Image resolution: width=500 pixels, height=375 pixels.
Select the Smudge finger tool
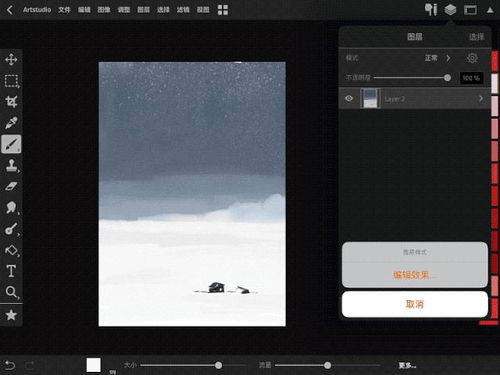pyautogui.click(x=11, y=207)
